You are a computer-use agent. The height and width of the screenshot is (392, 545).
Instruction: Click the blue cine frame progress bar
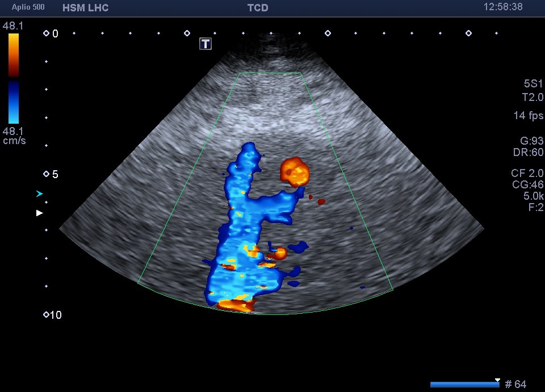coord(465,385)
